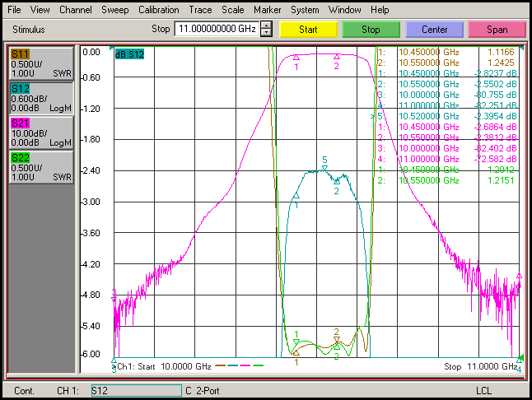
Task: Click magenta marker 1 on S21 trace
Action: pos(296,58)
